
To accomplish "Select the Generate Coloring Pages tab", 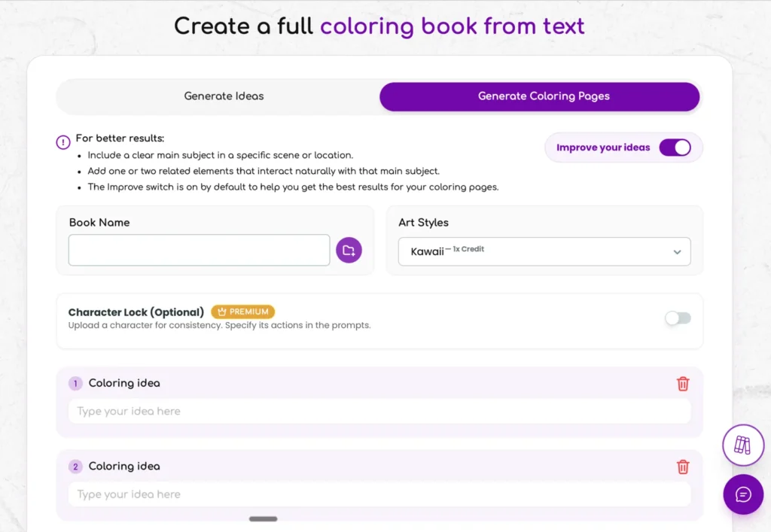I will coord(539,96).
